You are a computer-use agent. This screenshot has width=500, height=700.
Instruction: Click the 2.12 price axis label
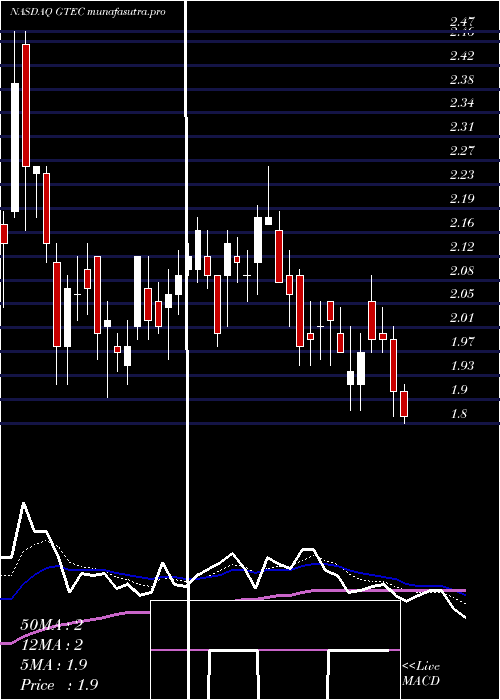(x=462, y=246)
